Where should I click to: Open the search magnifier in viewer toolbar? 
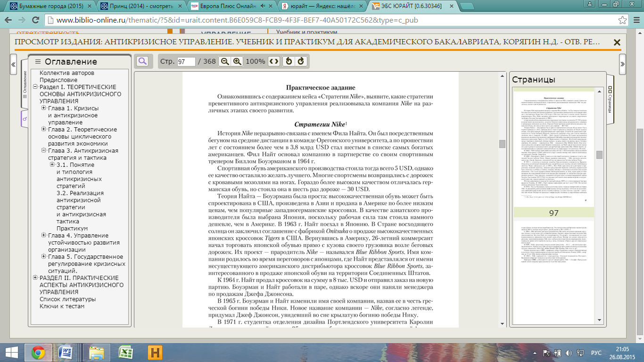[142, 61]
